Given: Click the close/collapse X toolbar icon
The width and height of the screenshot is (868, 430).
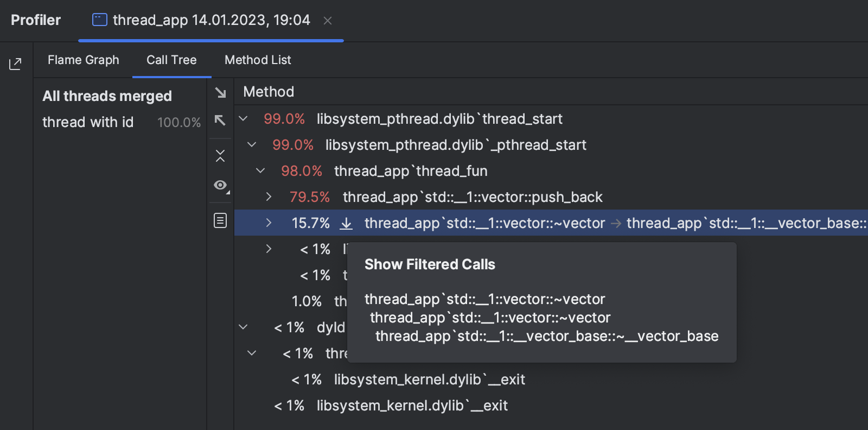Looking at the screenshot, I should pos(220,156).
